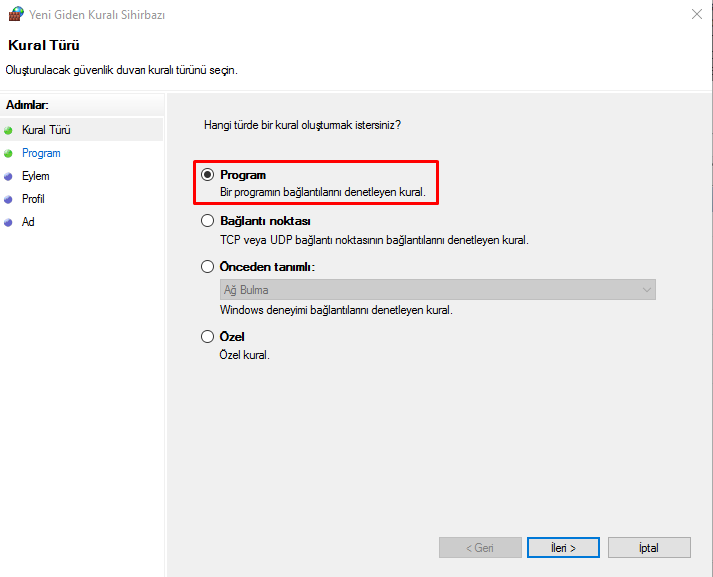Click the green bullet beside the Program step
713x577 pixels.
click(x=9, y=153)
